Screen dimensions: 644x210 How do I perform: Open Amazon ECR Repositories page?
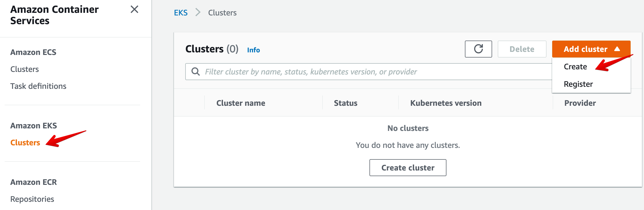[32, 199]
